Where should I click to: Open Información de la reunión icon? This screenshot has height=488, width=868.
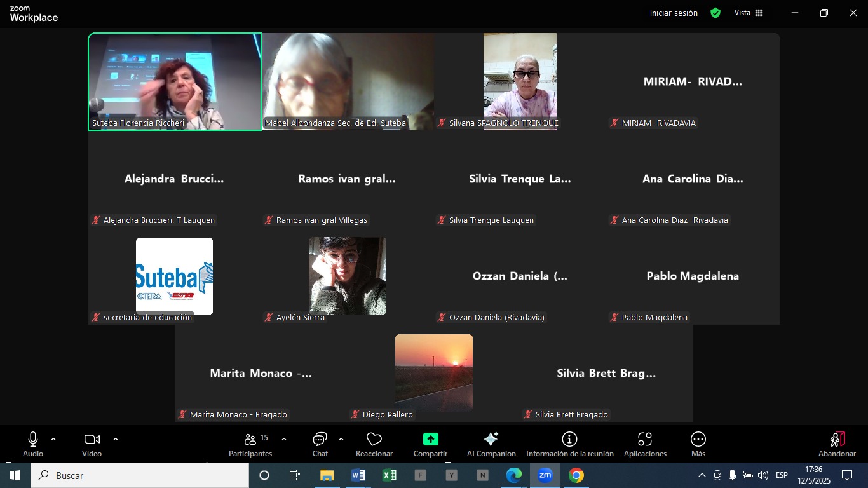point(569,440)
